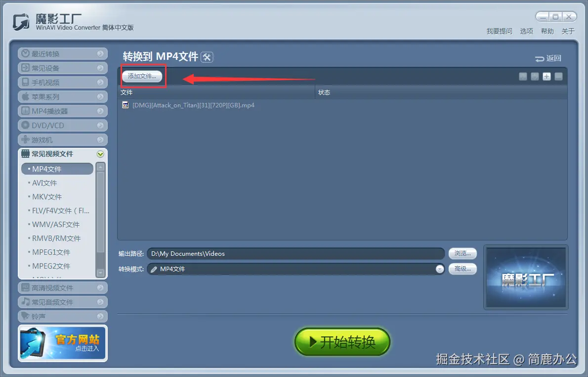This screenshot has width=588, height=377.
Task: Move selected file down in list
Action: click(535, 77)
